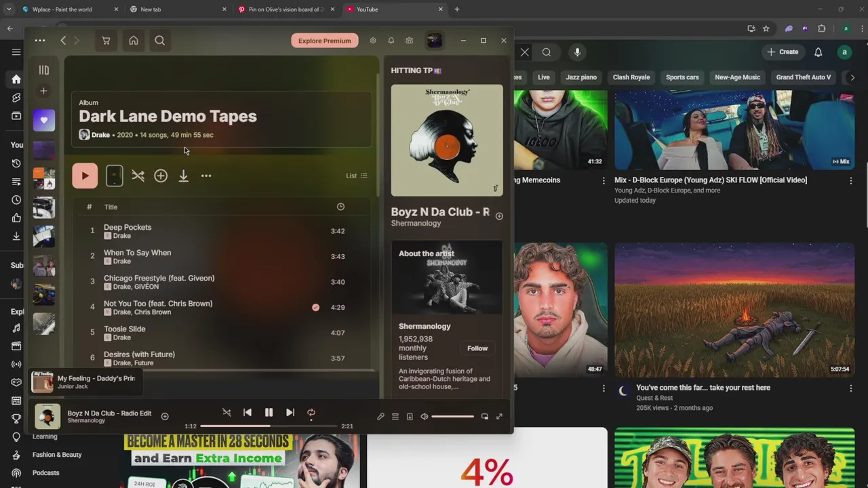Screen dimensions: 868x488
Task: Open Spotify settings gear icon
Action: [373, 41]
